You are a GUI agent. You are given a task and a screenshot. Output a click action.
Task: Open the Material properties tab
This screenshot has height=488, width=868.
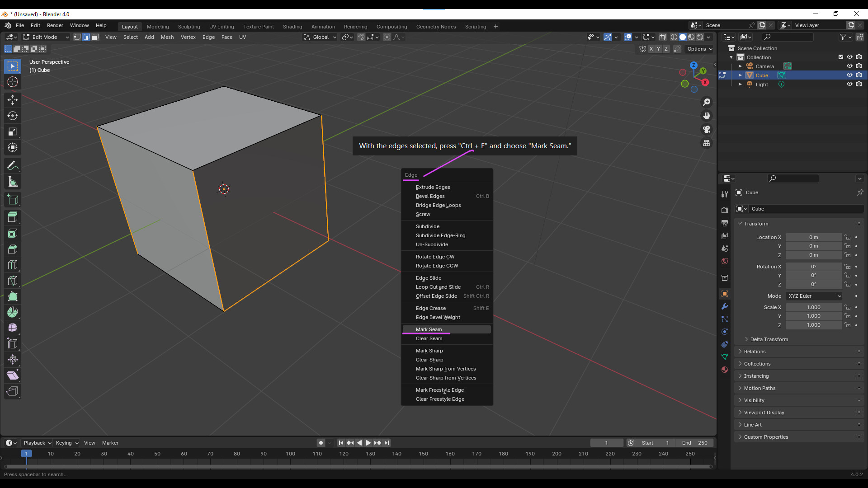click(x=725, y=370)
